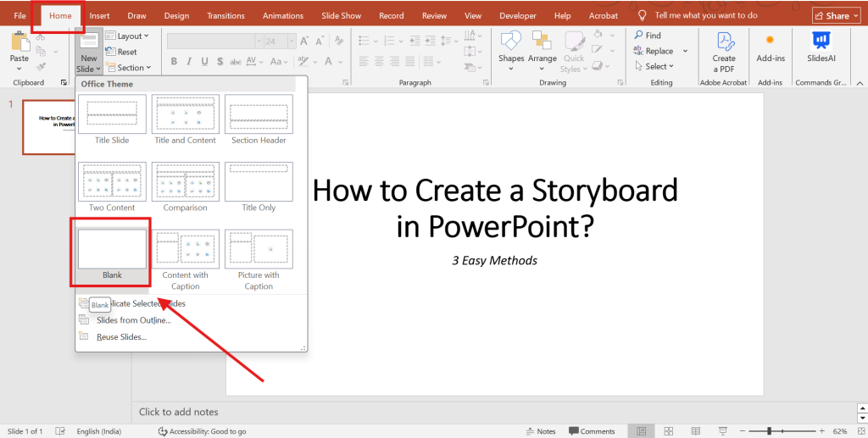Click the Tell me lightbulb icon

point(642,15)
